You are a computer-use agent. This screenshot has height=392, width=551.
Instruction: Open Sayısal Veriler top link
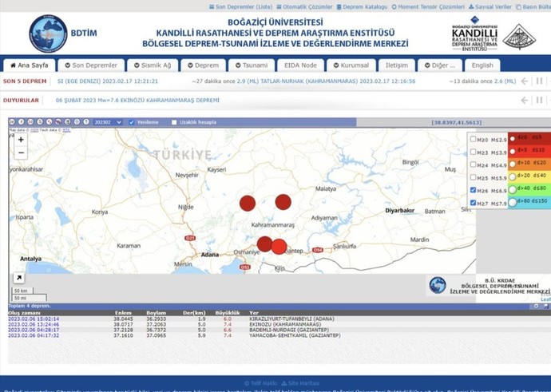[490, 6]
